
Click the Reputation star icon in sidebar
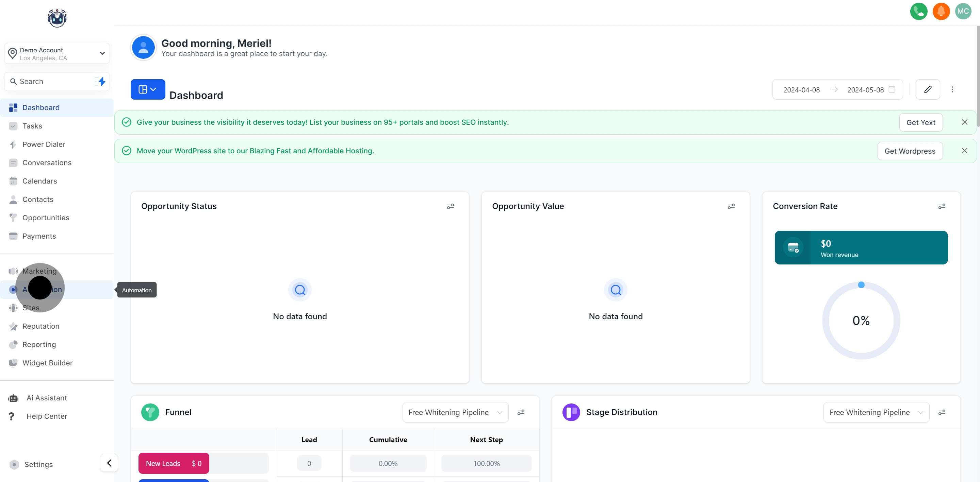pos(13,326)
